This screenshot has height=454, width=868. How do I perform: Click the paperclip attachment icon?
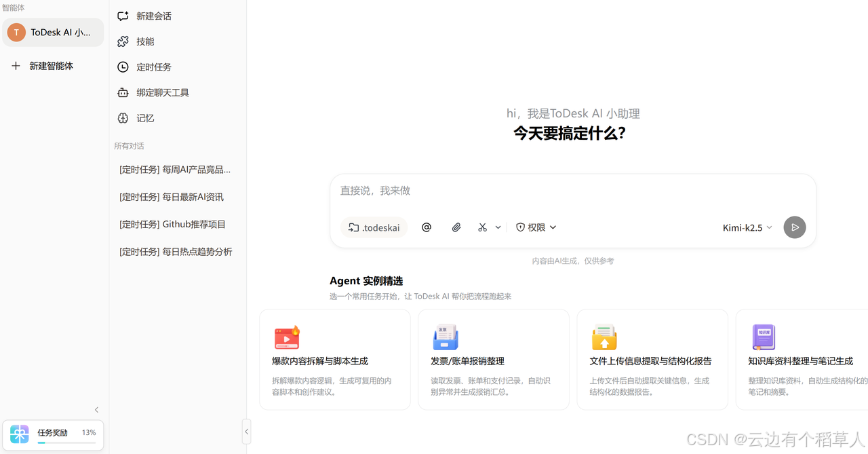456,227
